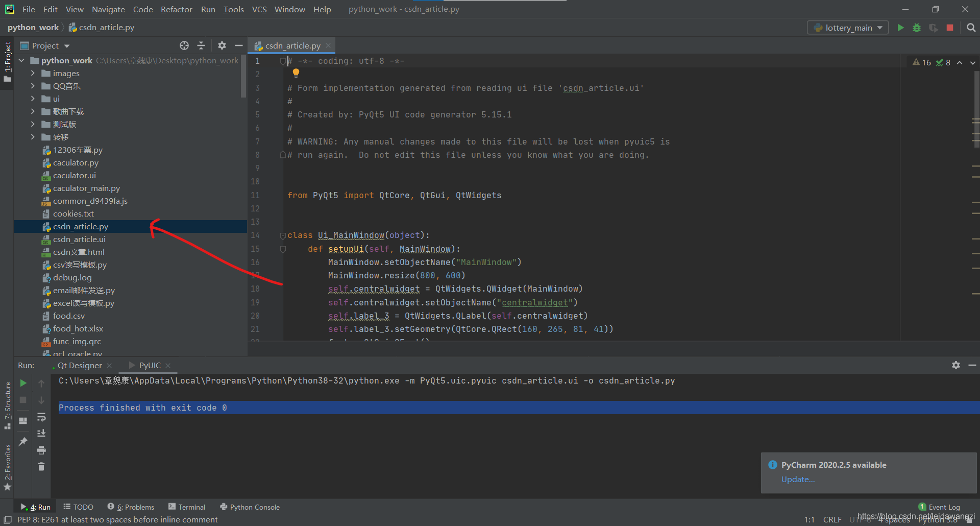Screen dimensions: 980x526
Task: Clear run output with trash icon
Action: (41, 466)
